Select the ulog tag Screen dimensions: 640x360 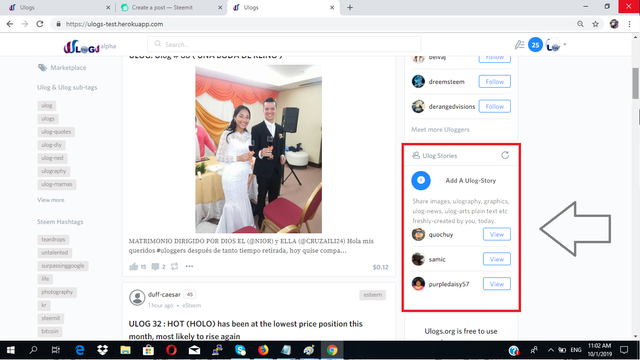47,106
